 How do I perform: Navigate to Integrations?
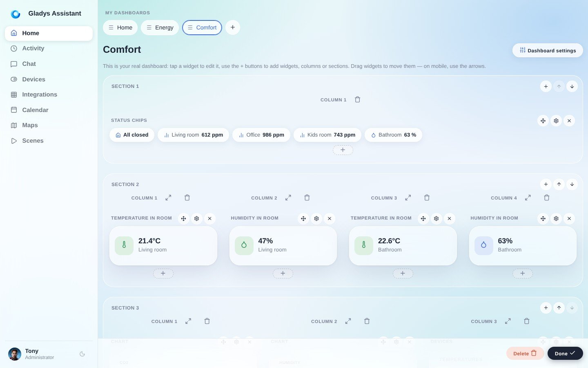click(x=49, y=94)
